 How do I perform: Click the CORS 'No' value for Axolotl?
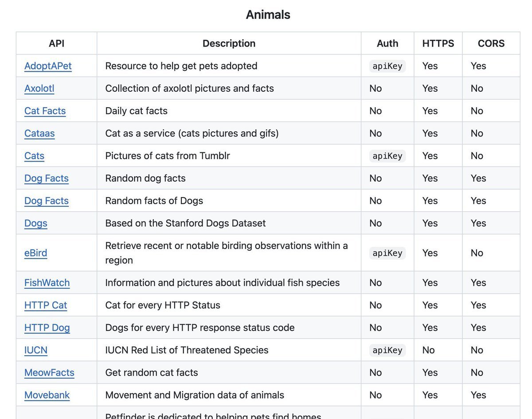(x=477, y=89)
